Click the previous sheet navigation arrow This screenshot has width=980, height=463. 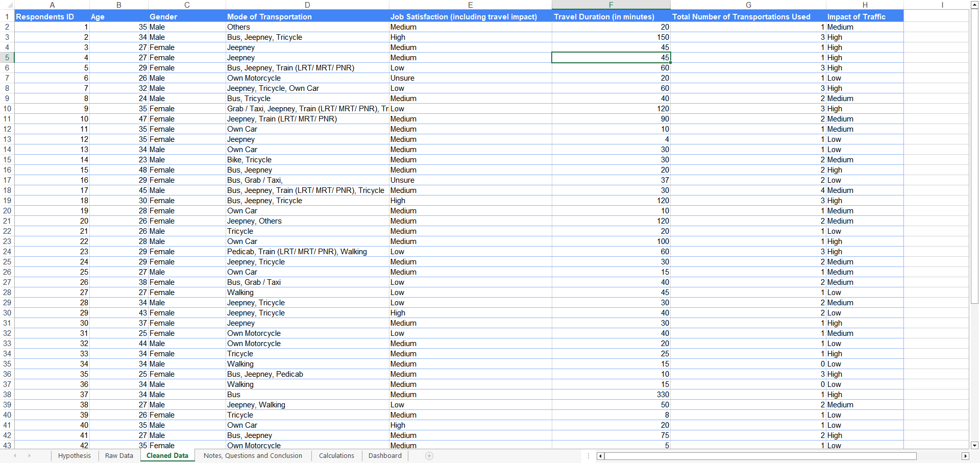[15, 456]
